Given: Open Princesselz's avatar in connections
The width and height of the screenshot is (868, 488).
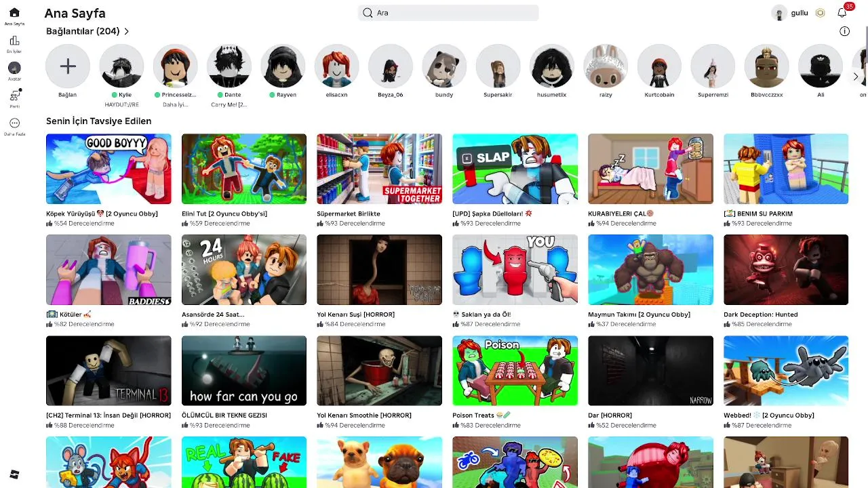Looking at the screenshot, I should (x=176, y=66).
